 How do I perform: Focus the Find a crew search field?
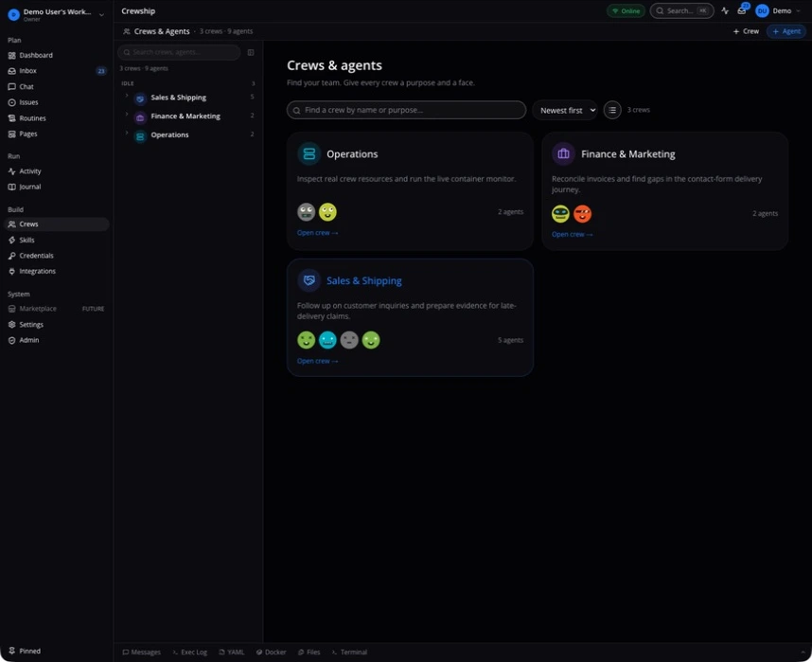407,110
